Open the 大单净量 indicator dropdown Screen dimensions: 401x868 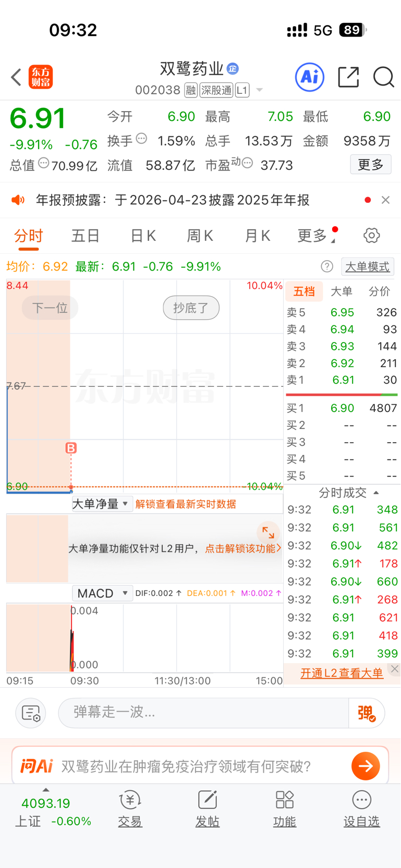click(102, 504)
